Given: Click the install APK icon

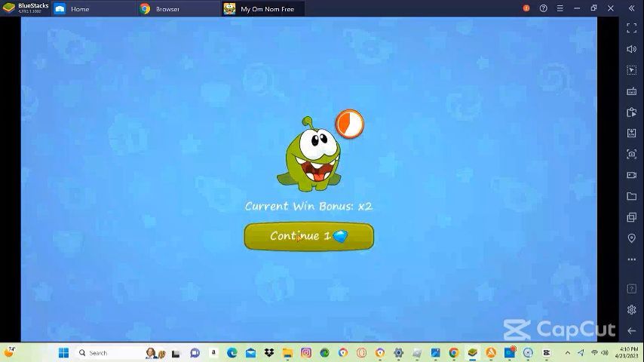Looking at the screenshot, I should point(632,133).
